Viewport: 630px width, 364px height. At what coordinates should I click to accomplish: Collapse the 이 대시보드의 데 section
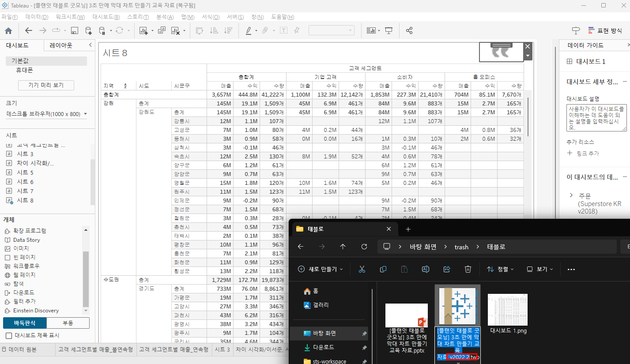coord(625,177)
